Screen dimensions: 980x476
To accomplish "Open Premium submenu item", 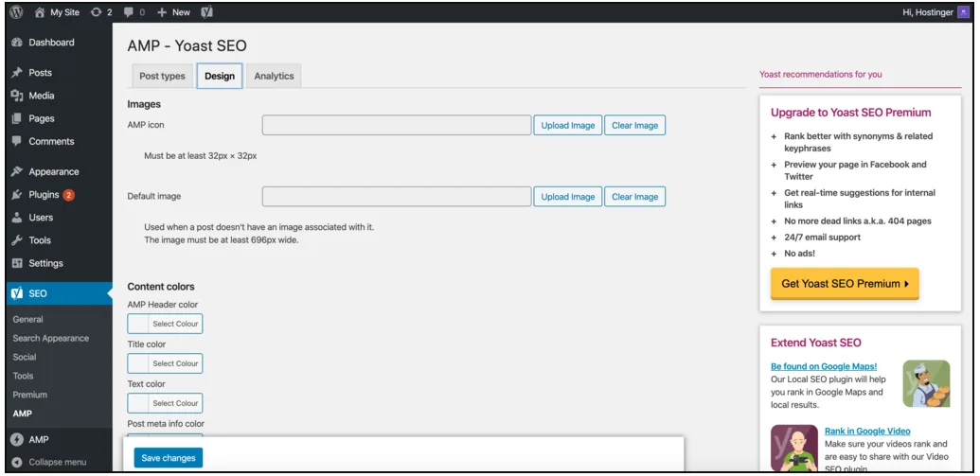I will 30,395.
